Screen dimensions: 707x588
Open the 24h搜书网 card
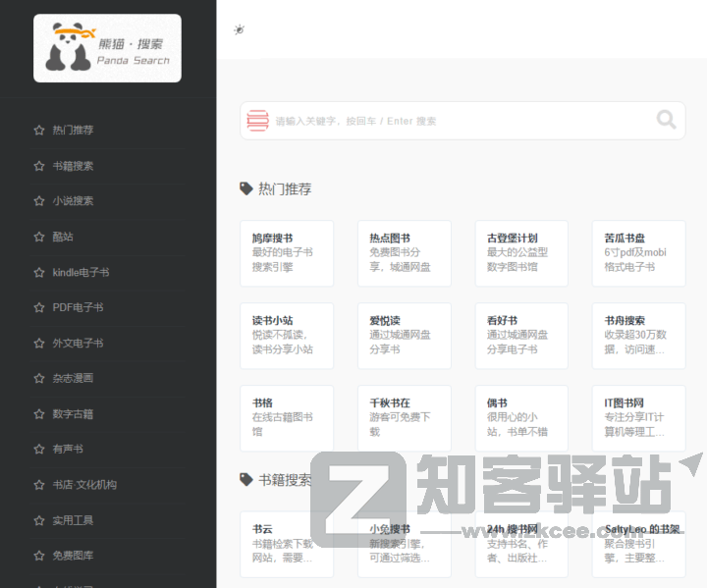(521, 544)
